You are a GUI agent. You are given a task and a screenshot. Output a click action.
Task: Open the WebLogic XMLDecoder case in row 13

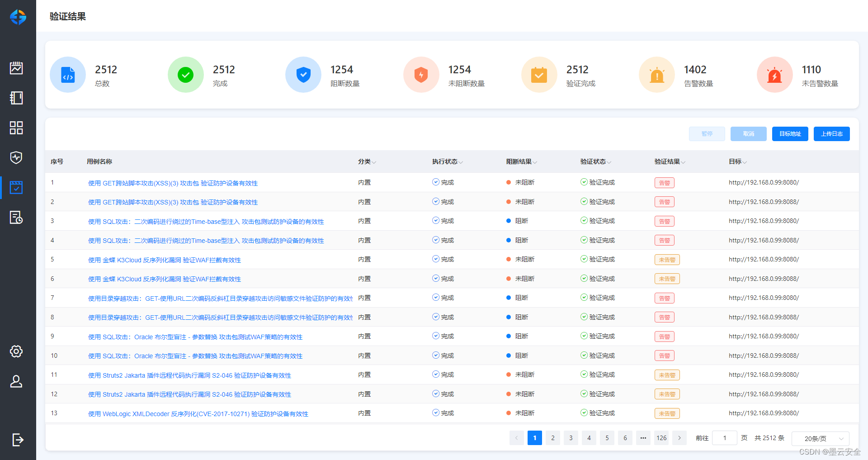point(198,414)
